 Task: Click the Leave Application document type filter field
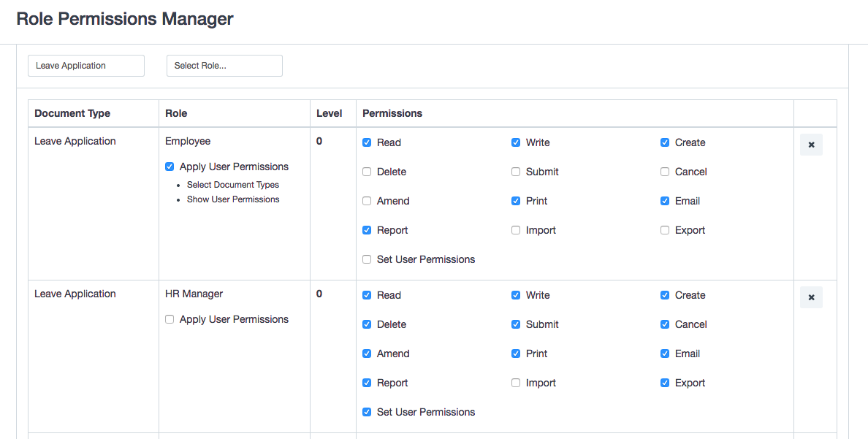(85, 66)
